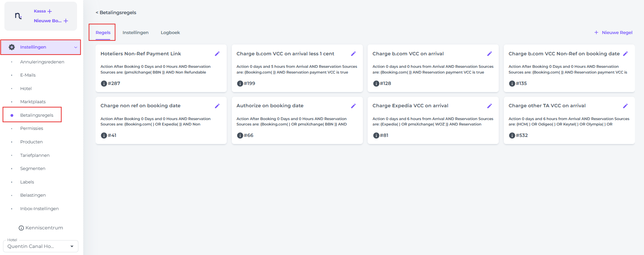Viewport: 644px width, 255px height.
Task: Navigate to Annuleringsredenen settings
Action: (x=42, y=62)
